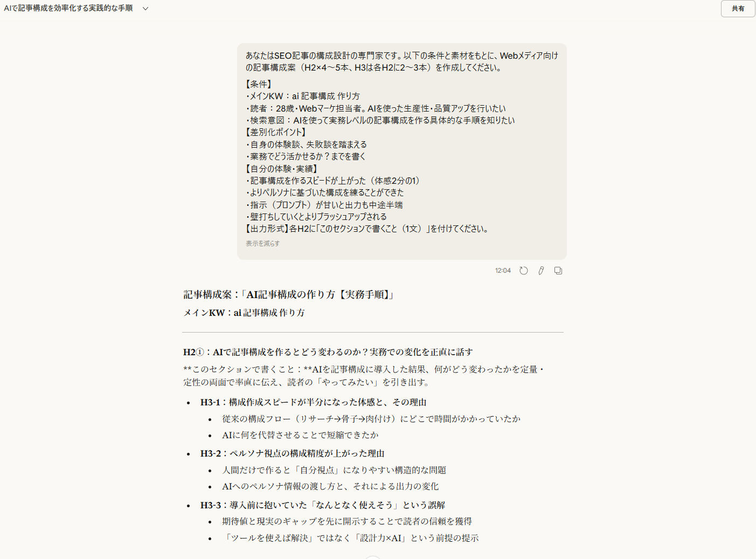Open the conversation title dropdown chevron
The height and width of the screenshot is (559, 756).
(144, 9)
